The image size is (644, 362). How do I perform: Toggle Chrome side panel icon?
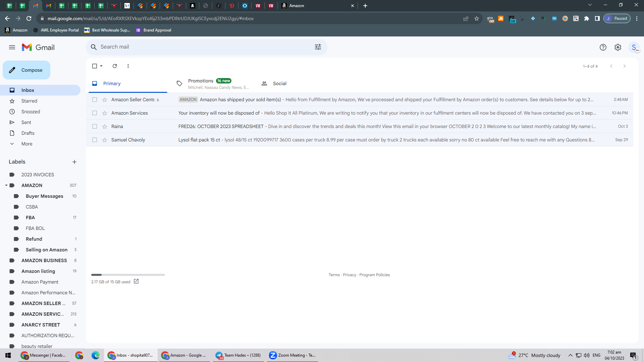tap(597, 18)
